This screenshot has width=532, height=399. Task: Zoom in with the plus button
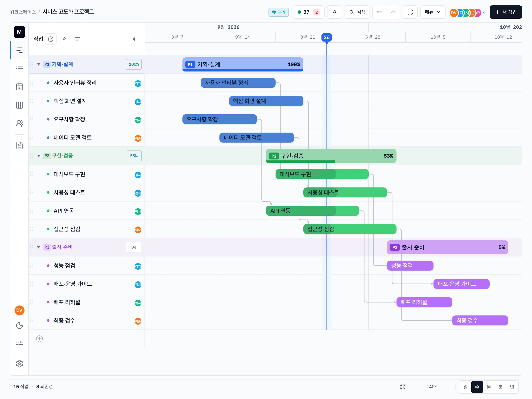pos(446,387)
